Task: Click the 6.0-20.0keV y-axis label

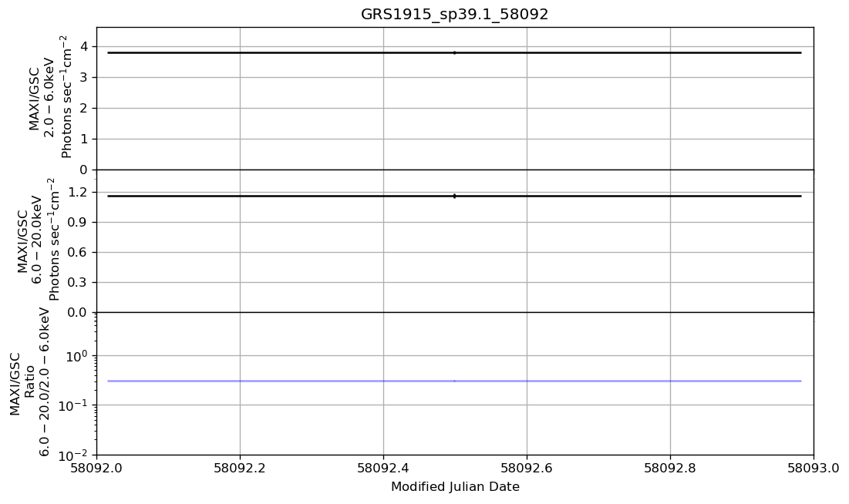Action: [x=38, y=240]
